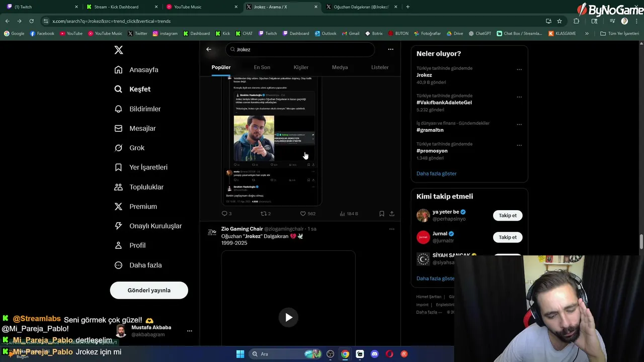The height and width of the screenshot is (362, 644).
Task: Open the #promosyon trend
Action: [x=432, y=151]
